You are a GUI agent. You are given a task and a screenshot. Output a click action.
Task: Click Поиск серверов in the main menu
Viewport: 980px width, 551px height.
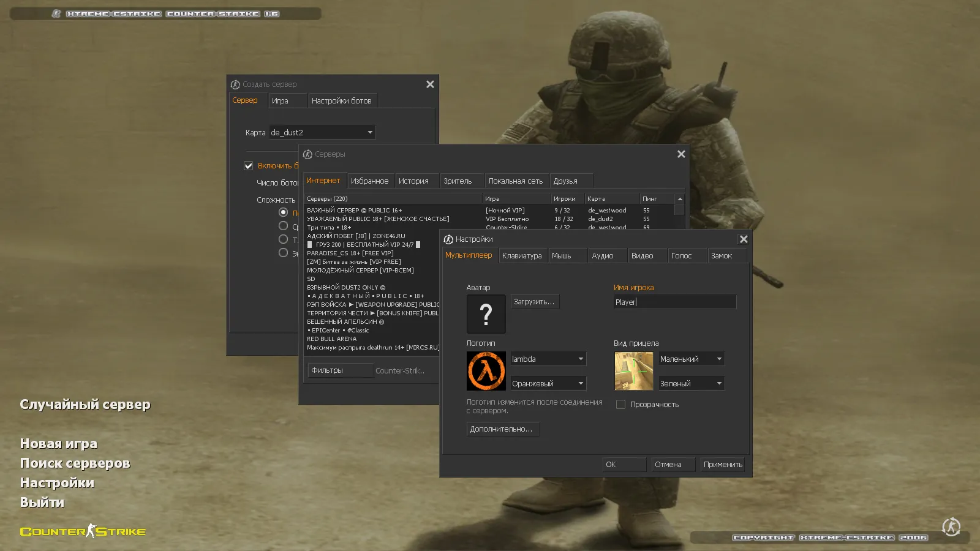(75, 463)
